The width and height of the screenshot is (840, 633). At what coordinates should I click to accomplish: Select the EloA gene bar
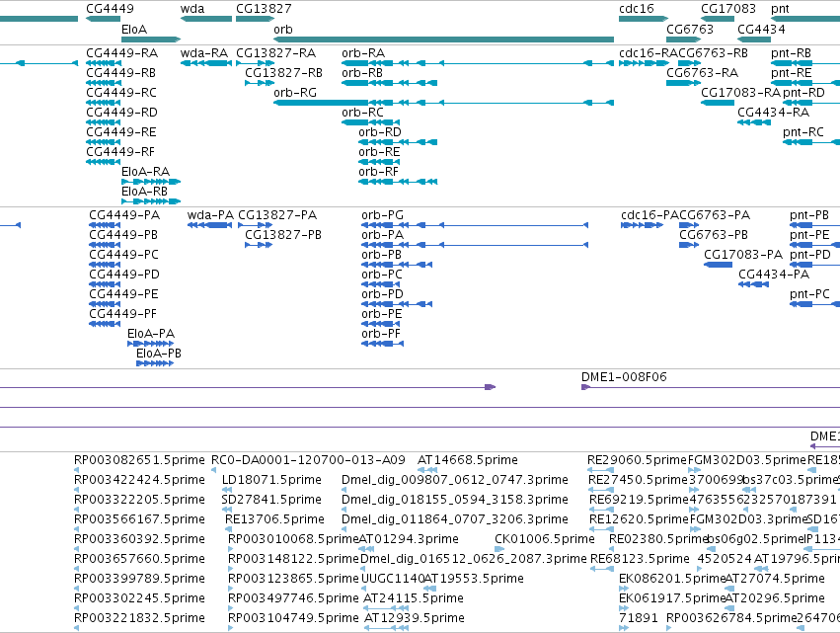click(x=151, y=40)
